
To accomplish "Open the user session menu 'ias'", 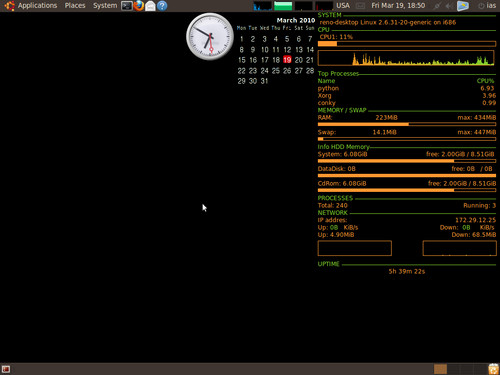I will coord(487,6).
